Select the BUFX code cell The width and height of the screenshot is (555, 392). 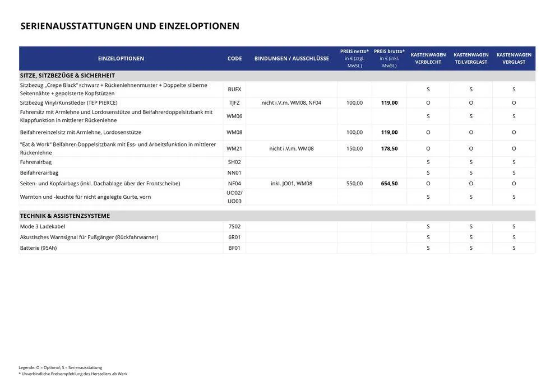[x=234, y=90]
